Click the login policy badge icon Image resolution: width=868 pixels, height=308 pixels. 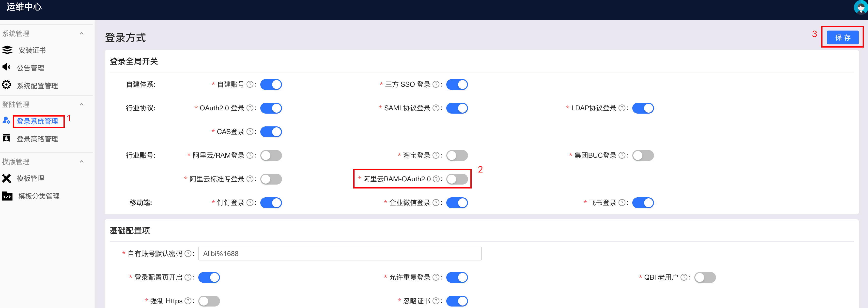point(6,138)
